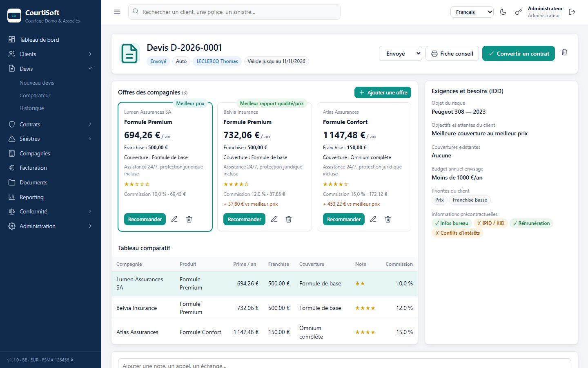Click the logout icon beside Administrateur
This screenshot has width=588, height=368.
click(572, 12)
